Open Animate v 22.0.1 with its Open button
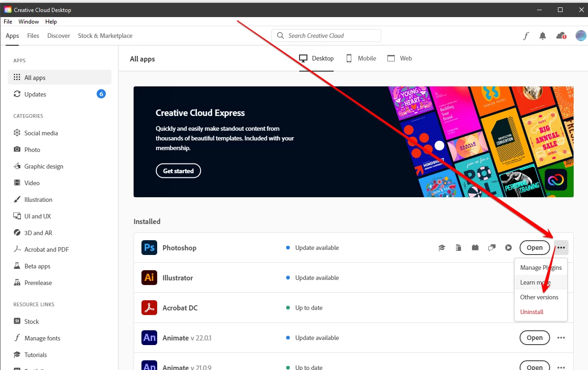 [535, 338]
